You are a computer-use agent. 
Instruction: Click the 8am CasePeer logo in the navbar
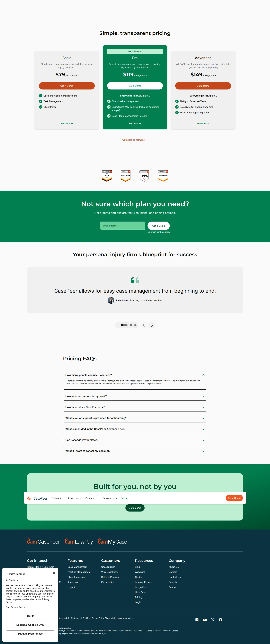click(37, 498)
